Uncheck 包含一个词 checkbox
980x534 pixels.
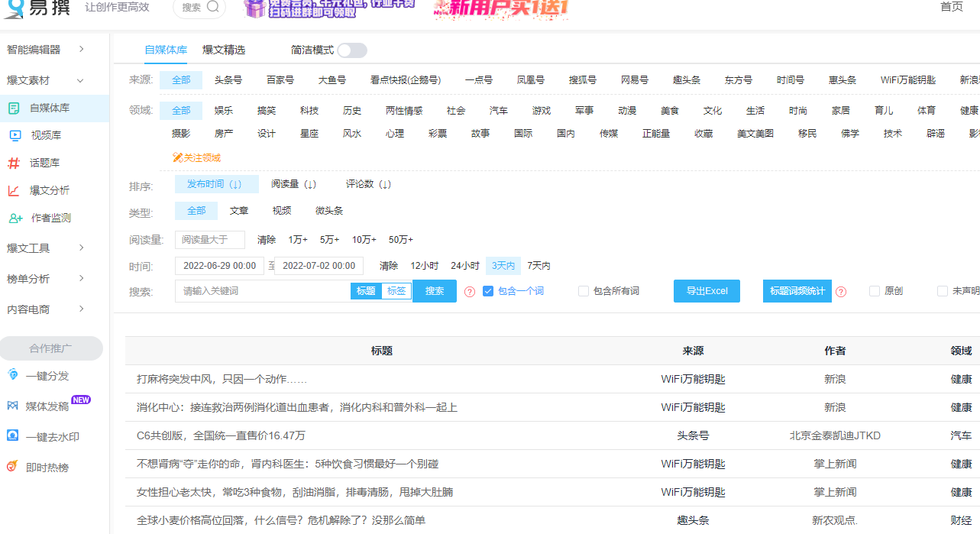tap(488, 291)
